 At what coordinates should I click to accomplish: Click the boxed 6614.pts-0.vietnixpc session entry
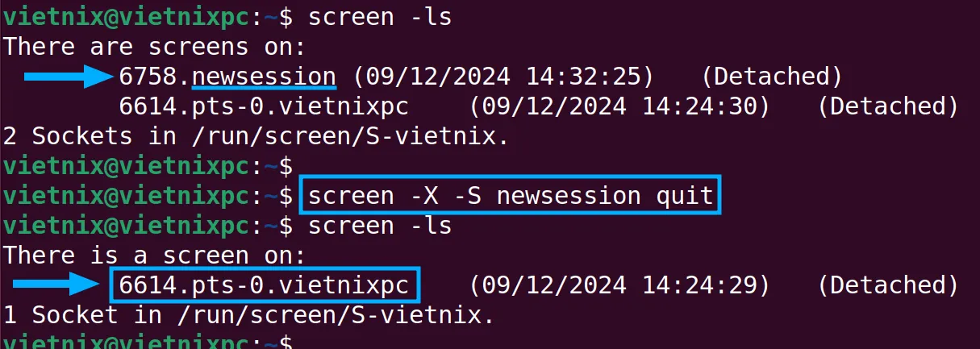point(265,285)
